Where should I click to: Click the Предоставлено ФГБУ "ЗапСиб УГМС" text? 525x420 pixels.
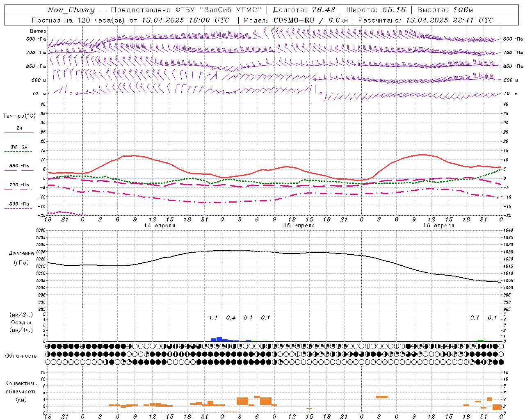187,10
